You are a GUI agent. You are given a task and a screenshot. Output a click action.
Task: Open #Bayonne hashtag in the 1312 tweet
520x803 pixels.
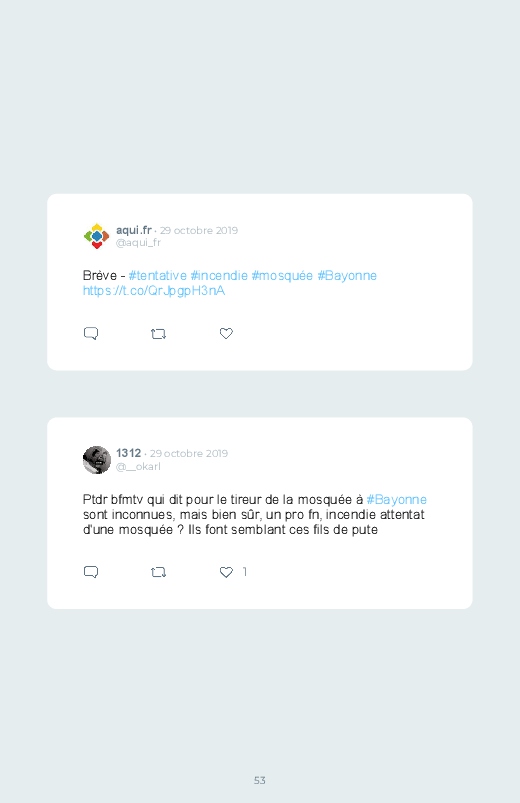pos(397,499)
